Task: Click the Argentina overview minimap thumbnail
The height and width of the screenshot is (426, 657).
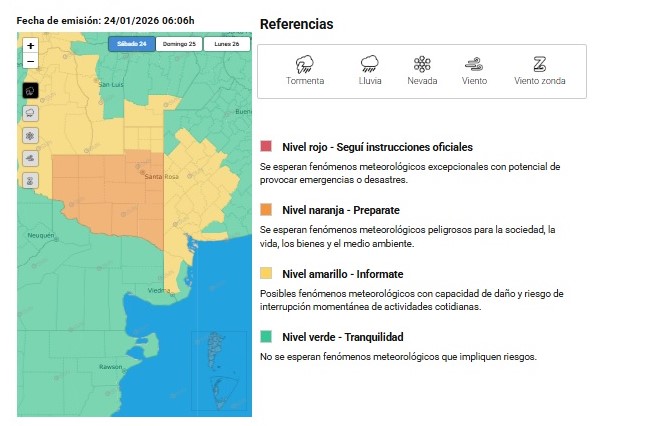Action: 219,368
